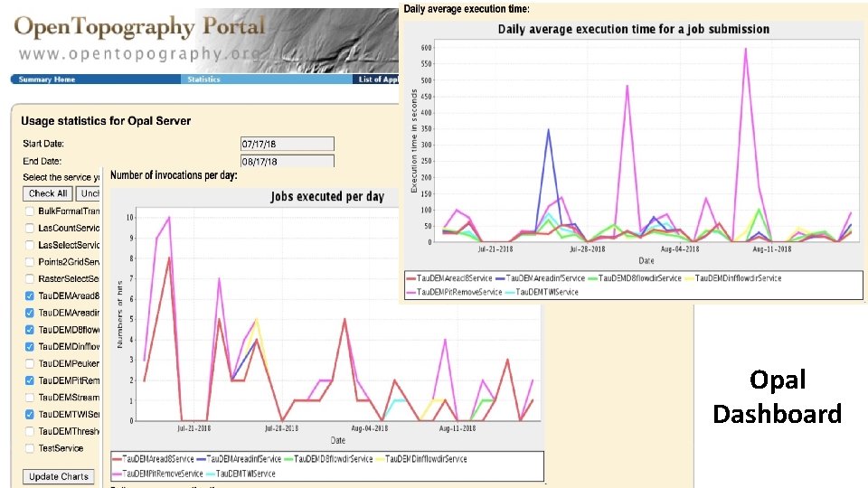Viewport: 868px width, 488px height.
Task: Uncheck the TauDEMAread8 service checkbox
Action: coord(30,296)
